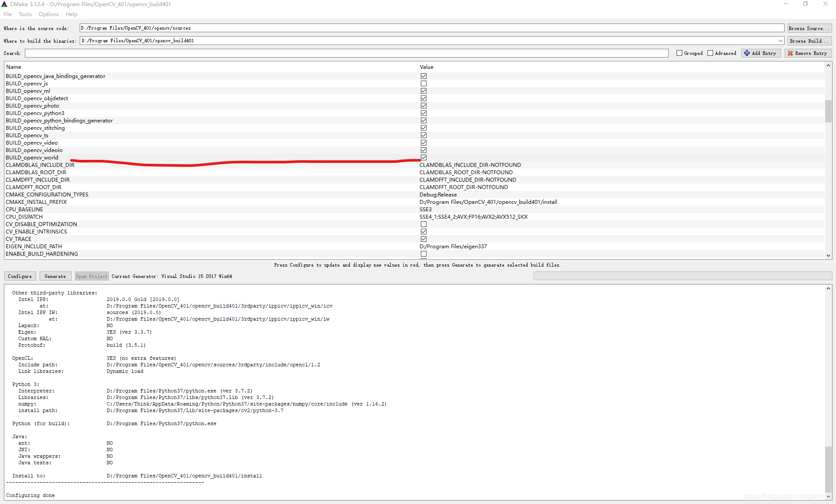Click the cache list scrollbar thumb
Screen dimensions: 836x504
tap(828, 111)
